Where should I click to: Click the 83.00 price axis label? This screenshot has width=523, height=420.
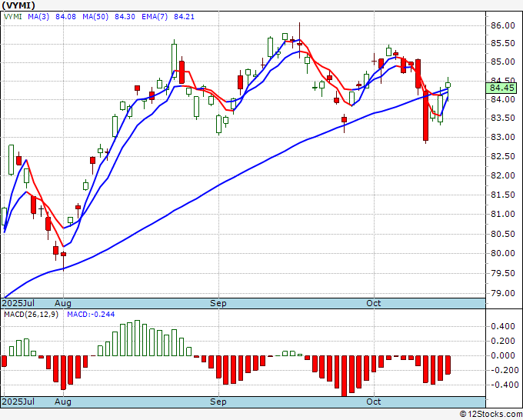[502, 137]
